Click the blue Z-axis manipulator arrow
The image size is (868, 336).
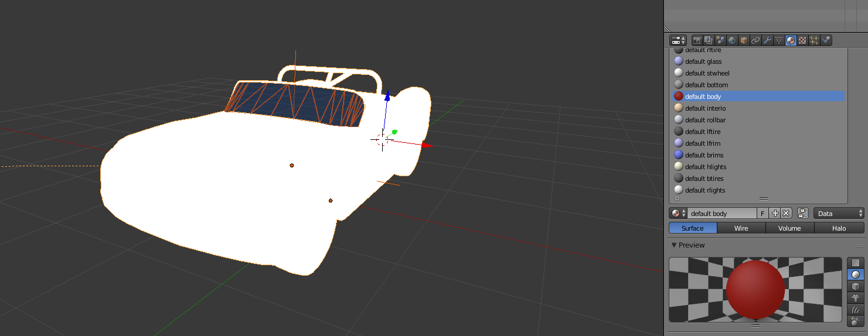387,95
